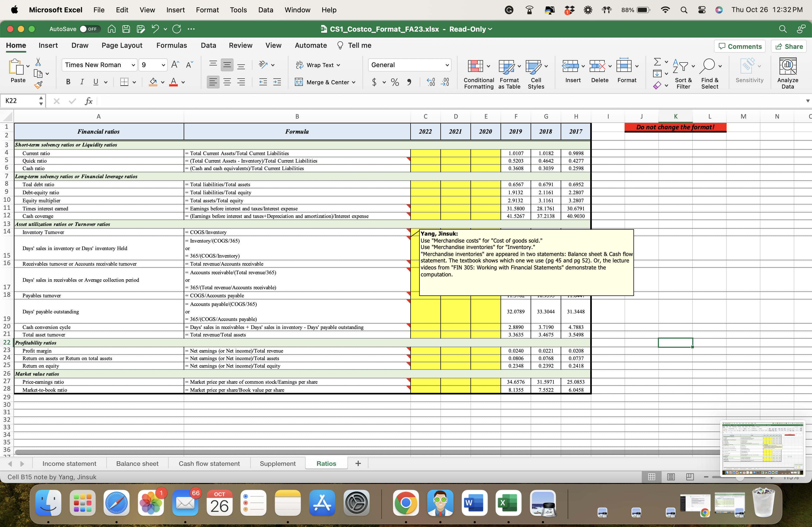Screen dimensions: 812x527
Task: Click Page Break Preview icon in status bar
Action: pyautogui.click(x=690, y=477)
